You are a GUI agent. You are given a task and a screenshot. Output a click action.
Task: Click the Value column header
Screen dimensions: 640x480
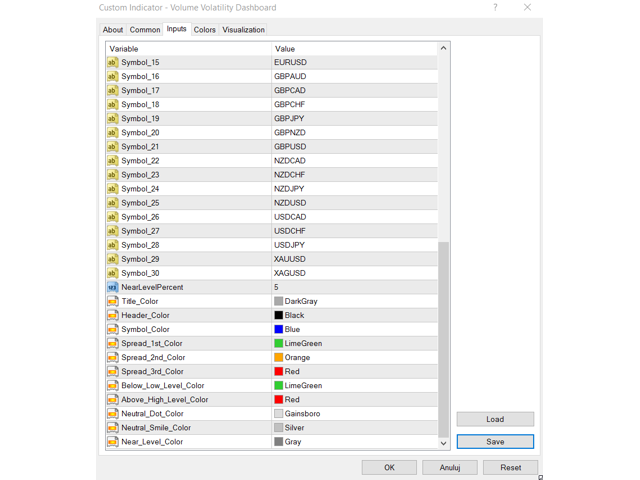[x=354, y=49]
